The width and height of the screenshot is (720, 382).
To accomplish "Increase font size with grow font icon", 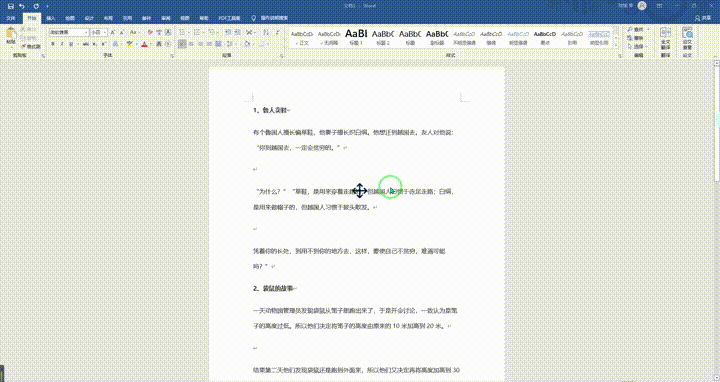I will [x=112, y=33].
